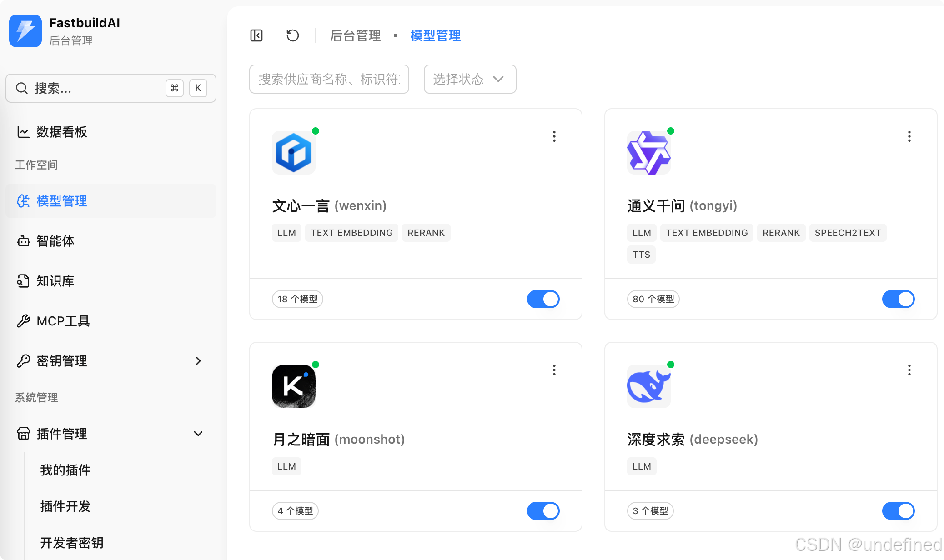
Task: Go to 智能体 in sidebar
Action: point(55,241)
